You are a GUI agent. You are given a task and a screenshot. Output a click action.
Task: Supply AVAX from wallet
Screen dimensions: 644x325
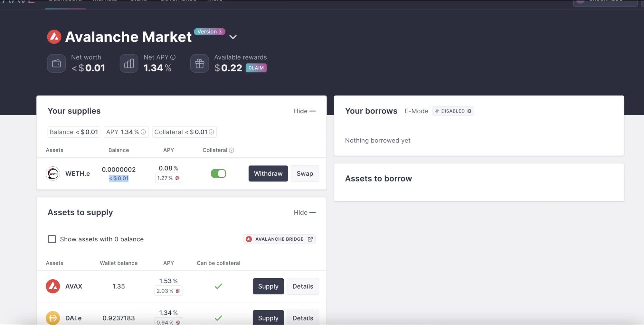268,286
